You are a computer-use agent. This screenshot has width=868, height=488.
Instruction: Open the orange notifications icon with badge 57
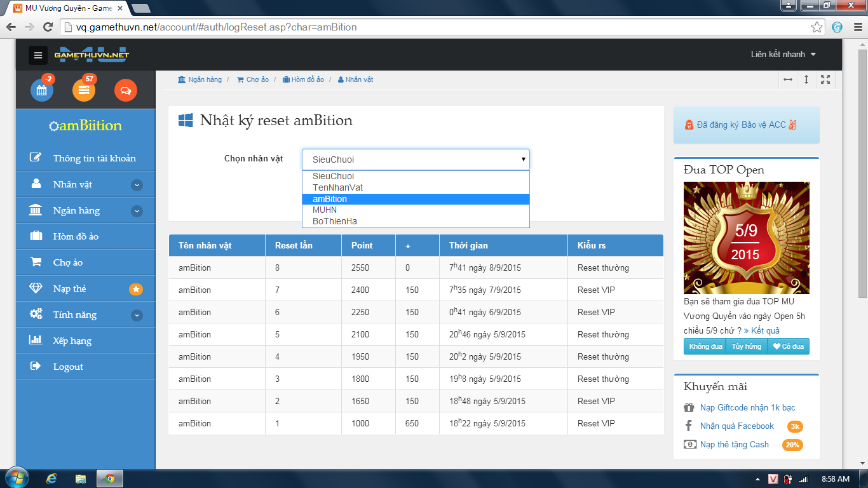(x=84, y=90)
